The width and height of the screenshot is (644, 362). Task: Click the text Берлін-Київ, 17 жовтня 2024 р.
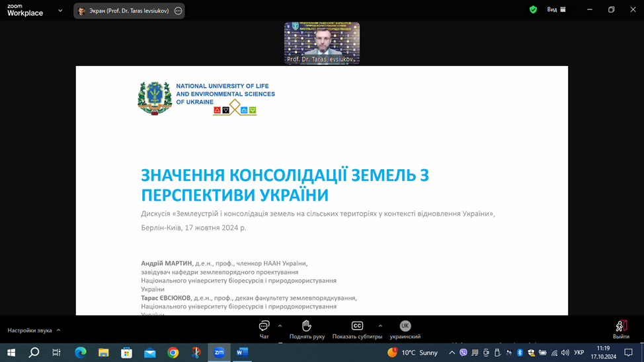(194, 228)
